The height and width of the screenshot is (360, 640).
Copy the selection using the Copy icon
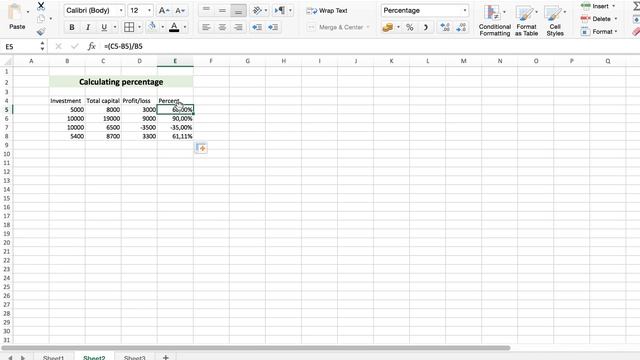(x=41, y=19)
